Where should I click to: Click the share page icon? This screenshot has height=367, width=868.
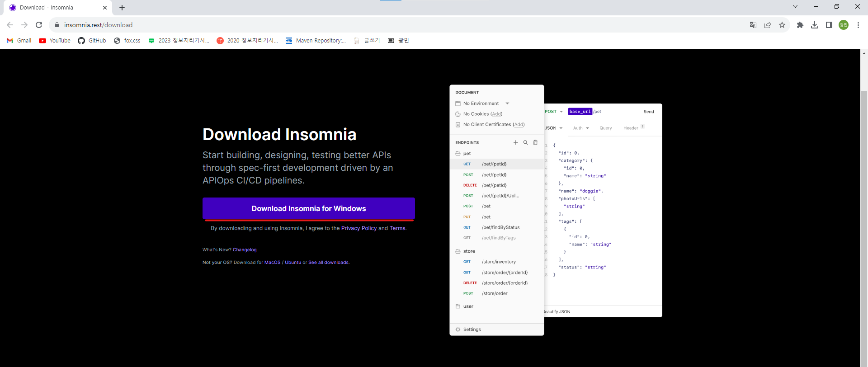coord(768,25)
